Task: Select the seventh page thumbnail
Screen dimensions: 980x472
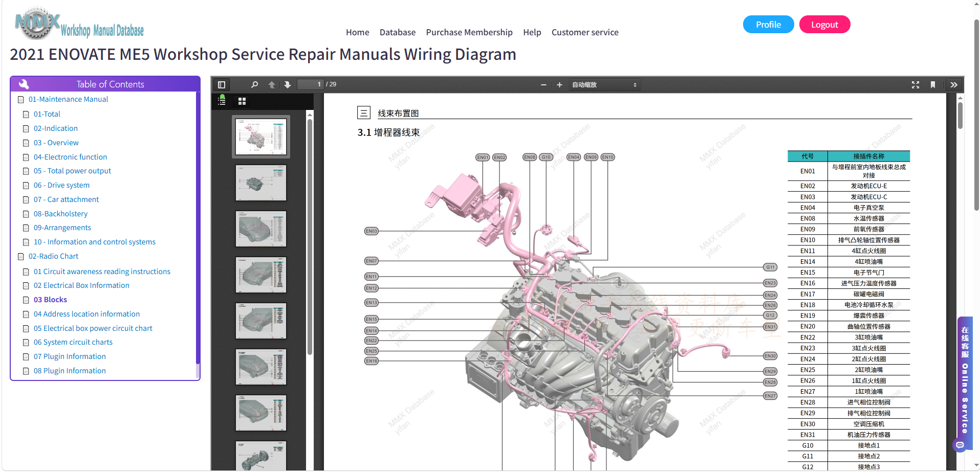Action: [x=261, y=413]
